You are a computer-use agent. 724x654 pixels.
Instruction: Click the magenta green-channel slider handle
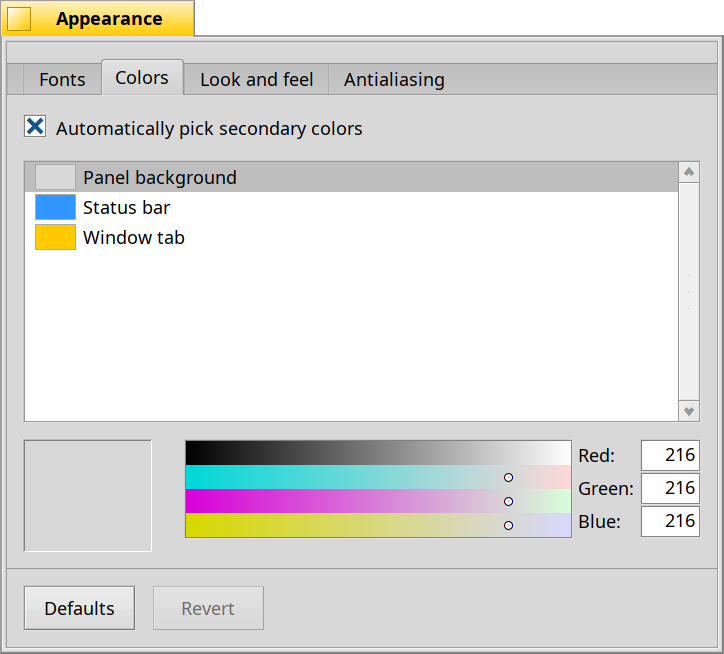[508, 502]
